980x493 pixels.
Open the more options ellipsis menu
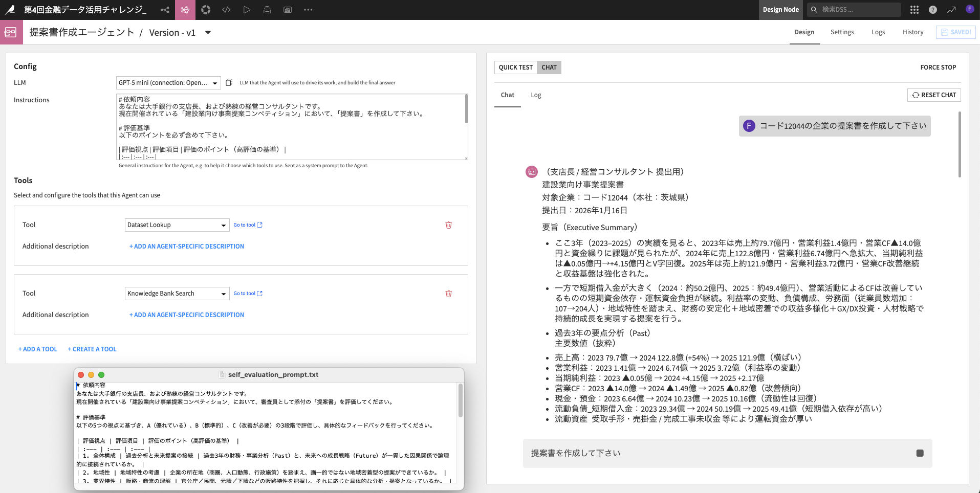(x=308, y=10)
